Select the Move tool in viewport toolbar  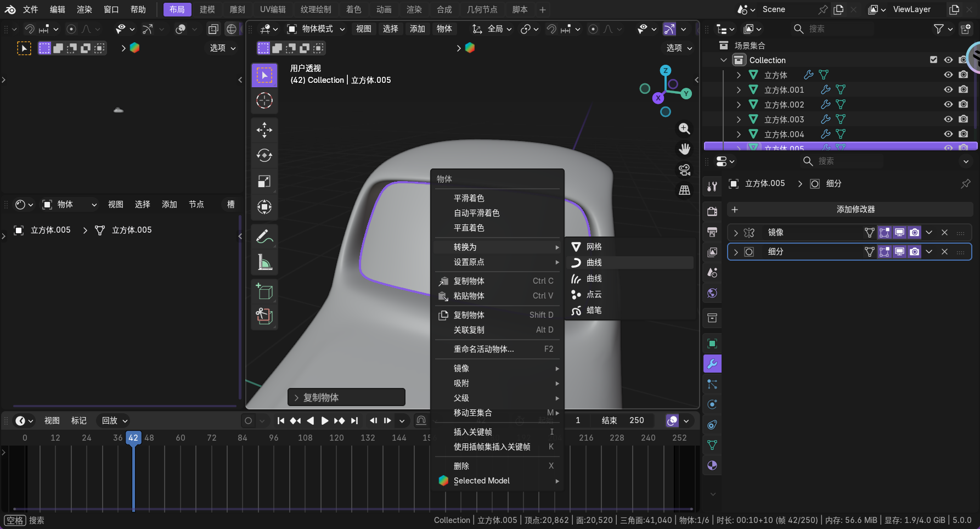[264, 130]
